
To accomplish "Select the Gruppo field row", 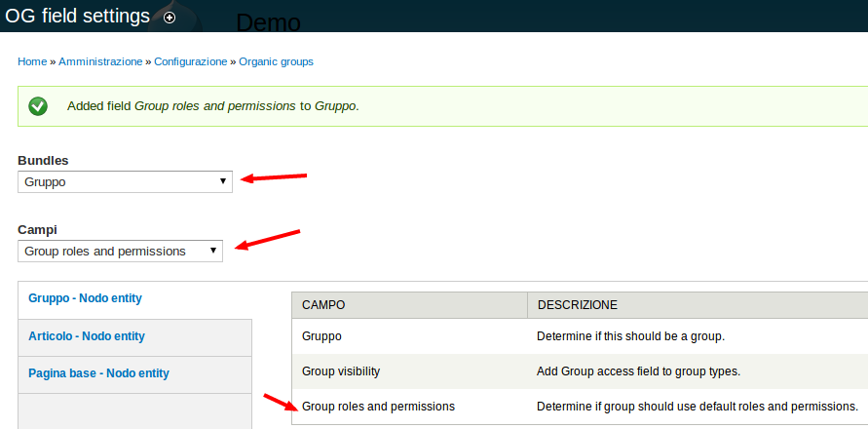I will [321, 336].
